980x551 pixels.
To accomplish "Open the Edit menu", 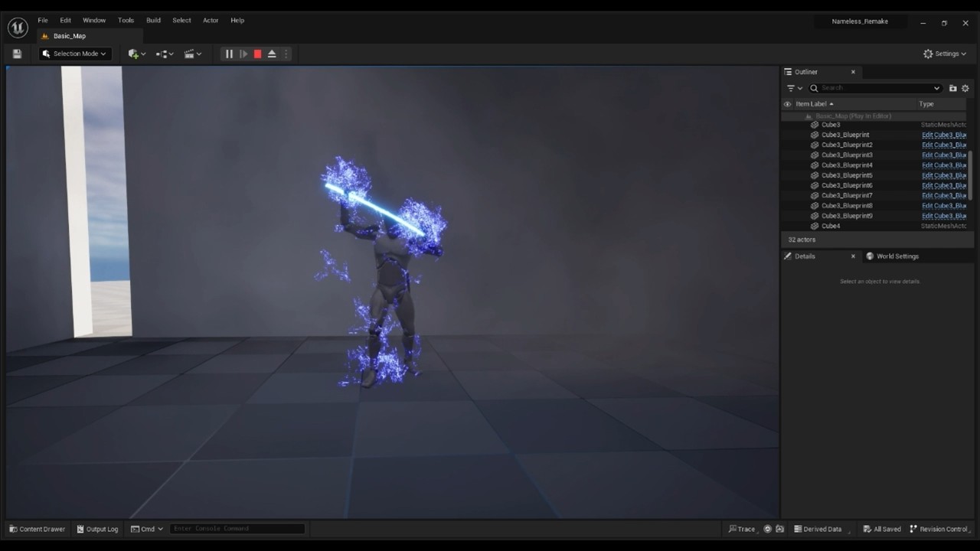I will tap(66, 20).
